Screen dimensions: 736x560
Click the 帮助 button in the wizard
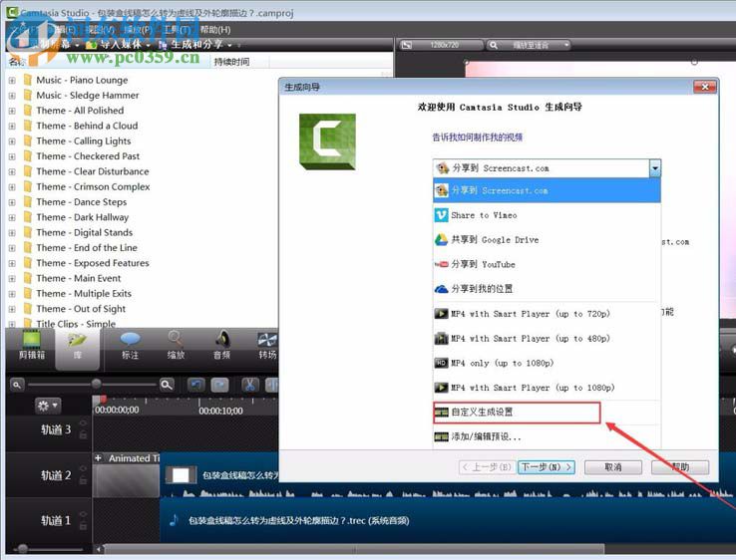coord(680,467)
